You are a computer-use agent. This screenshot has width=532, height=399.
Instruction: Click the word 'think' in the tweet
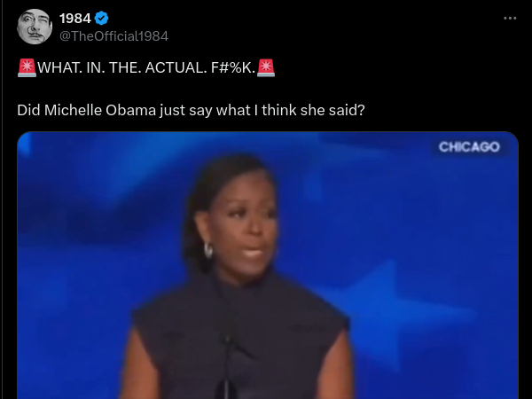point(279,110)
